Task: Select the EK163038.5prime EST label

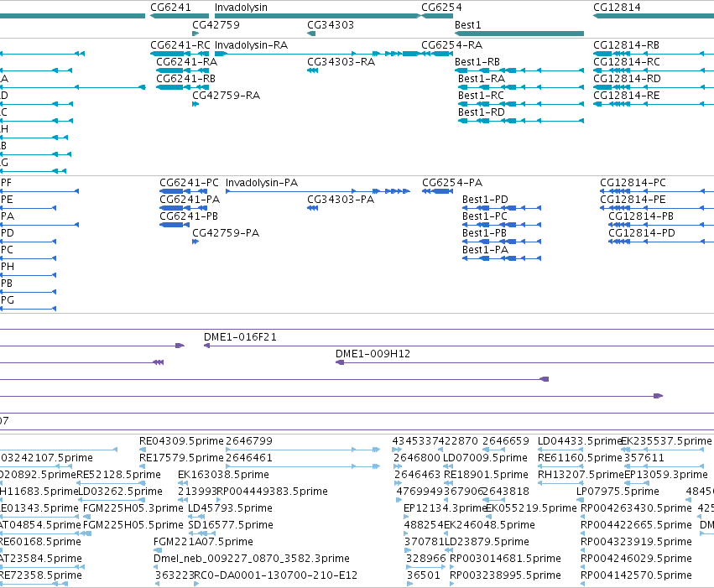Action: pyautogui.click(x=223, y=474)
